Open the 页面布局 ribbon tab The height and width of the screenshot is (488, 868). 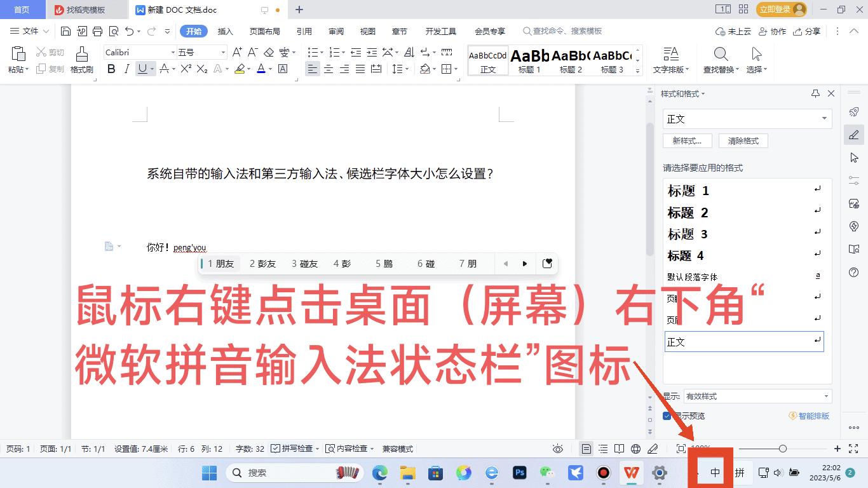[x=265, y=30]
